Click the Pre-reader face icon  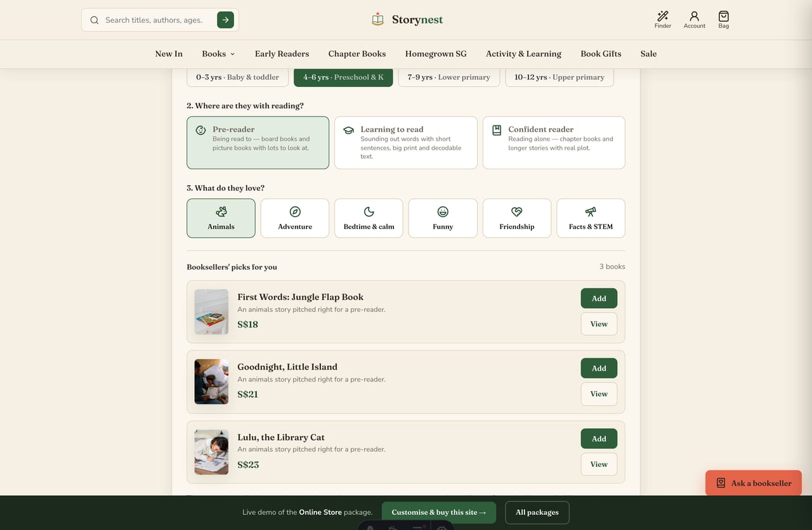(x=200, y=130)
